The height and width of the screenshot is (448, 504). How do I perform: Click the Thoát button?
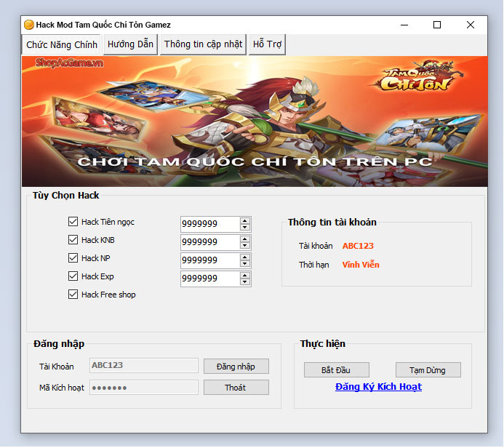tap(236, 388)
